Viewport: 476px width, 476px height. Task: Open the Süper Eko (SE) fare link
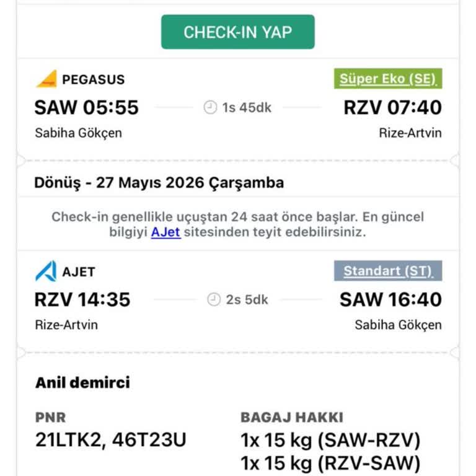tap(388, 79)
